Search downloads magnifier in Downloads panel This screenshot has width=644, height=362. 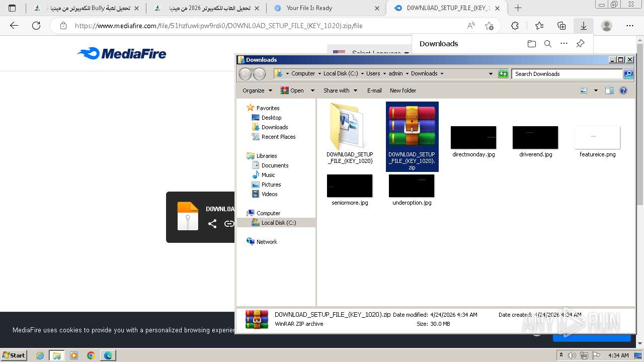coord(548,44)
